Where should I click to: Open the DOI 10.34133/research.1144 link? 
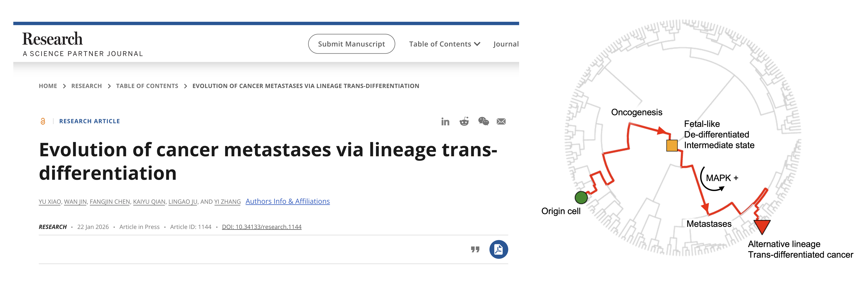(x=261, y=227)
